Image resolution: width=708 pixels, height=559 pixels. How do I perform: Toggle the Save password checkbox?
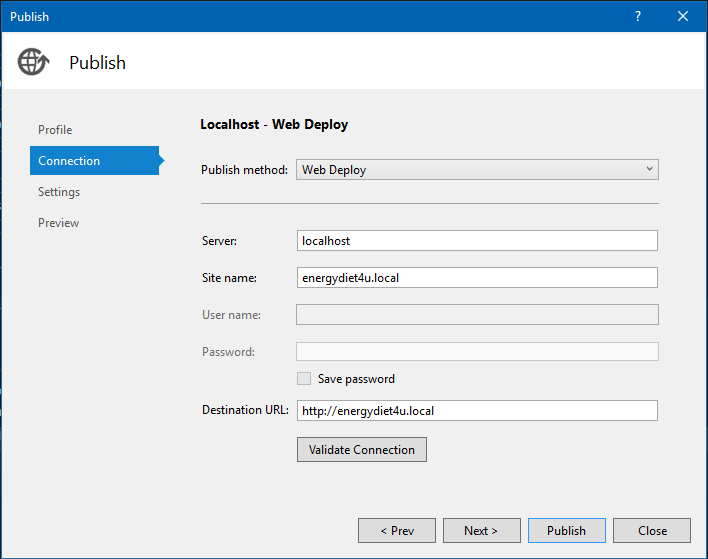click(x=304, y=378)
